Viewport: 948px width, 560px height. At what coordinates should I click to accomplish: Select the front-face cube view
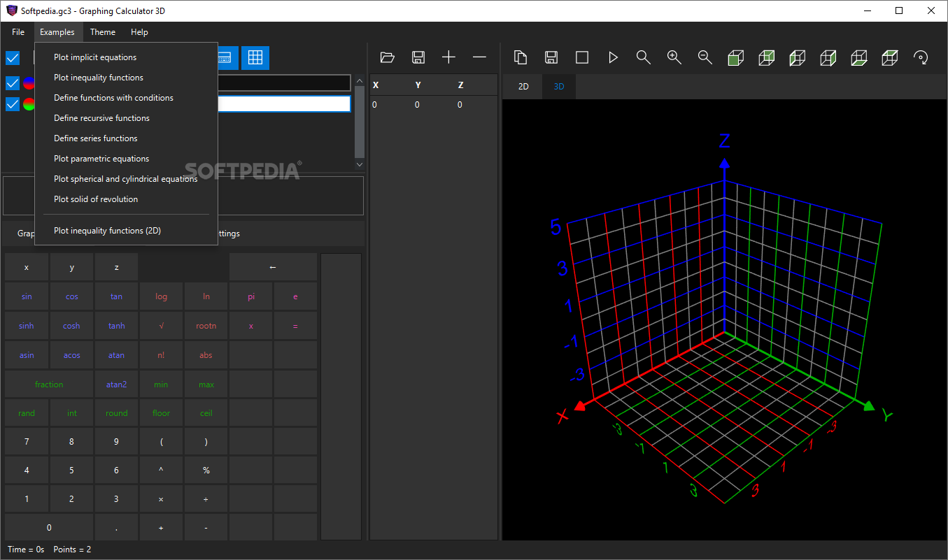tap(736, 57)
